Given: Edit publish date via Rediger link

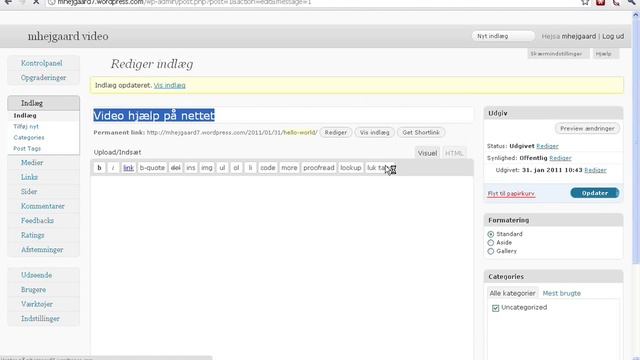Looking at the screenshot, I should [x=595, y=170].
